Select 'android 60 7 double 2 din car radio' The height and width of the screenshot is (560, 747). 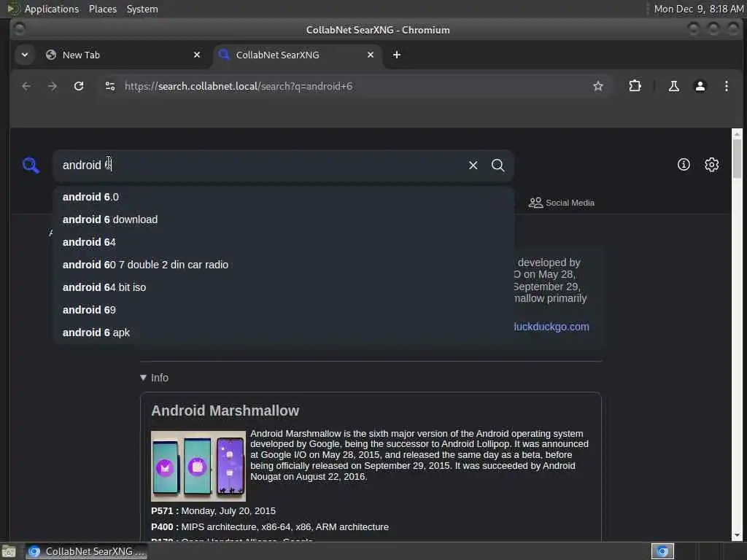pos(284,265)
